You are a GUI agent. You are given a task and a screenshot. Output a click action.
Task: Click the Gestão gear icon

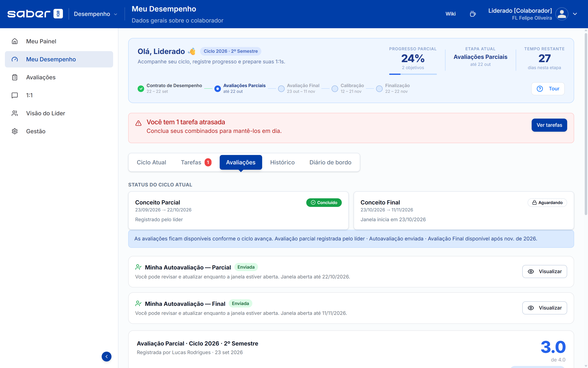[15, 131]
